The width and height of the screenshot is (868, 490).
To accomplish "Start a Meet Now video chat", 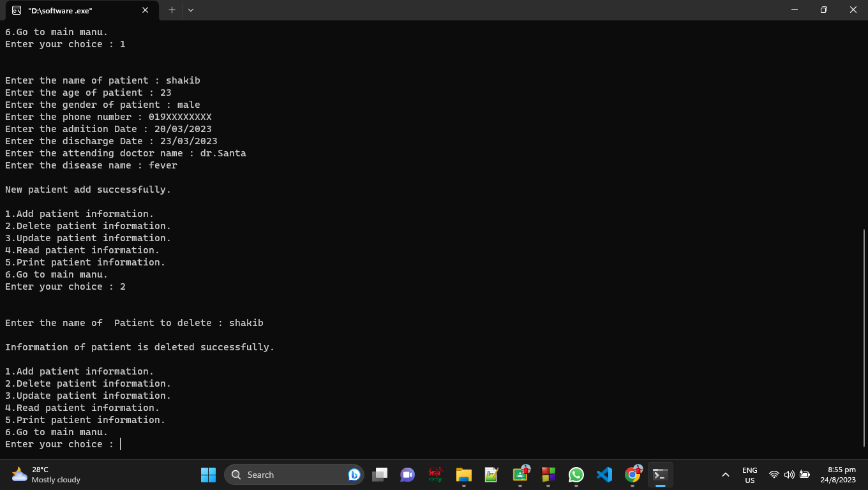I will [x=407, y=474].
